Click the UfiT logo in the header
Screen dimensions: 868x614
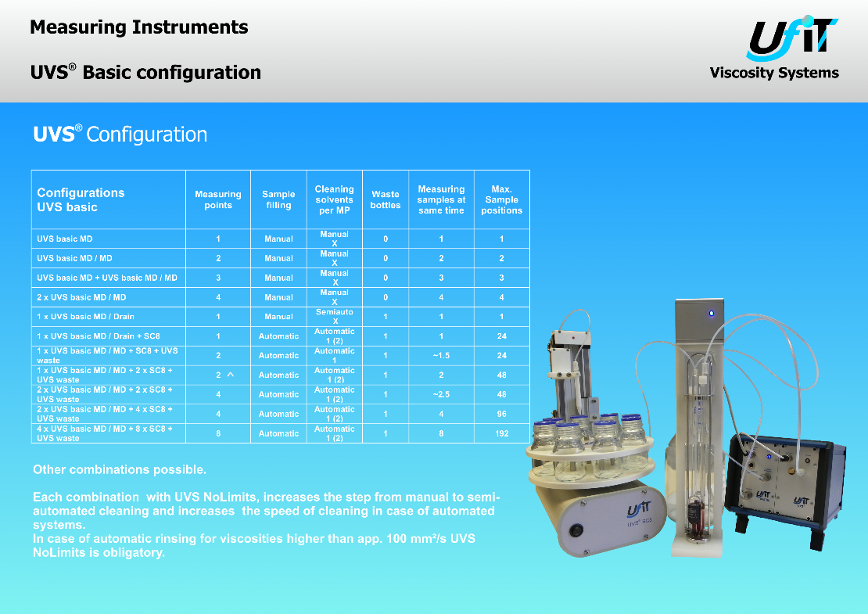pyautogui.click(x=791, y=38)
